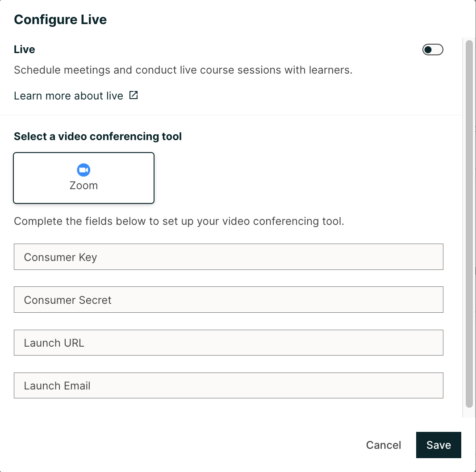Focus the Launch Email input field

[x=228, y=385]
